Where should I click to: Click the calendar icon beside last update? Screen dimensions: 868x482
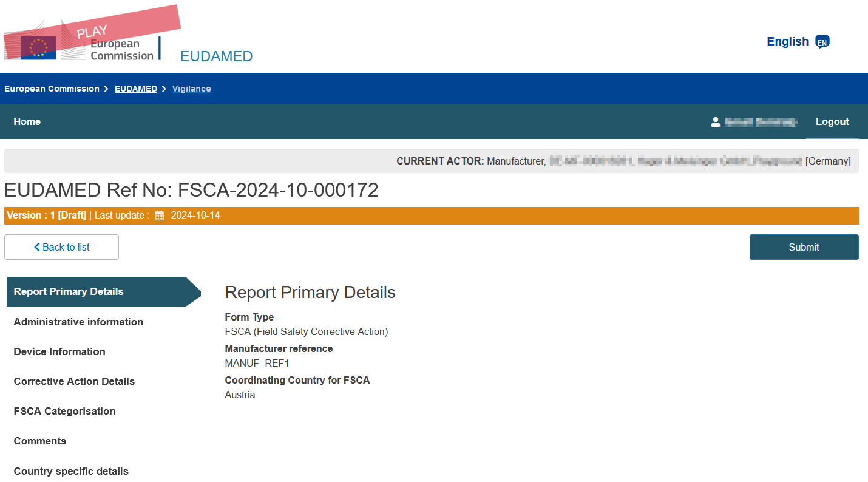160,216
